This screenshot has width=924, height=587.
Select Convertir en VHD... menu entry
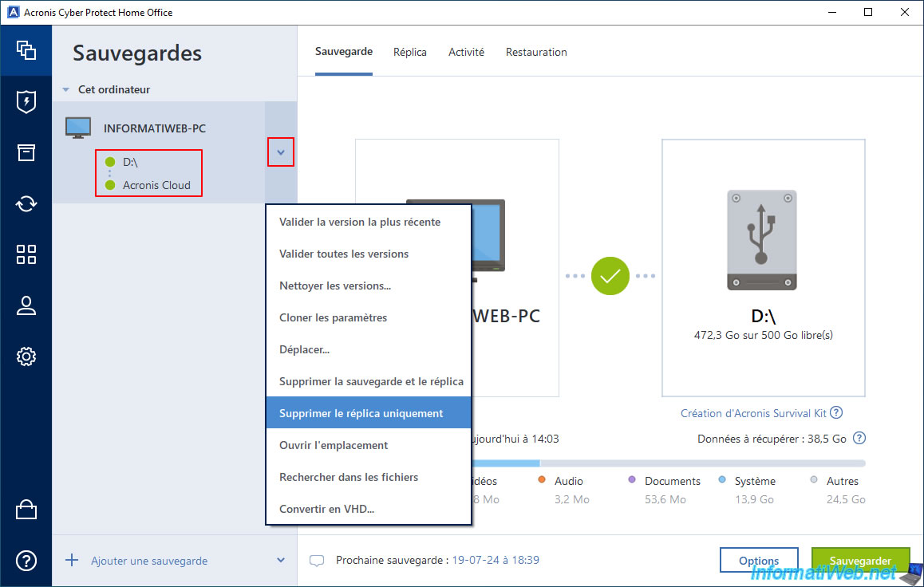(369, 508)
